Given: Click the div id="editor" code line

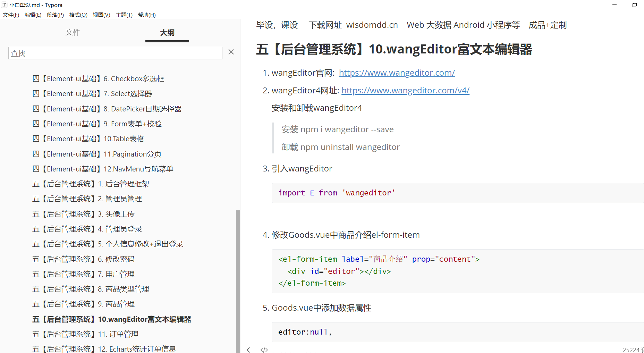Looking at the screenshot, I should pos(339,271).
